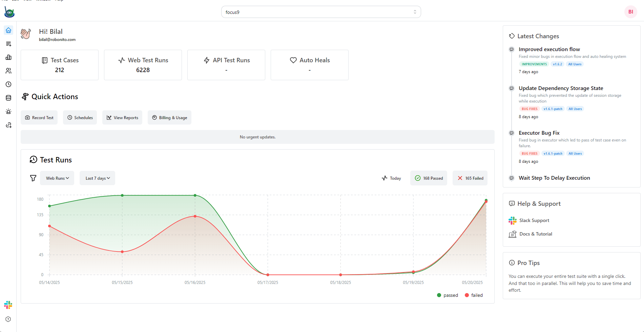Click the help question mark sidebar icon
The image size is (644, 332).
coord(8,319)
